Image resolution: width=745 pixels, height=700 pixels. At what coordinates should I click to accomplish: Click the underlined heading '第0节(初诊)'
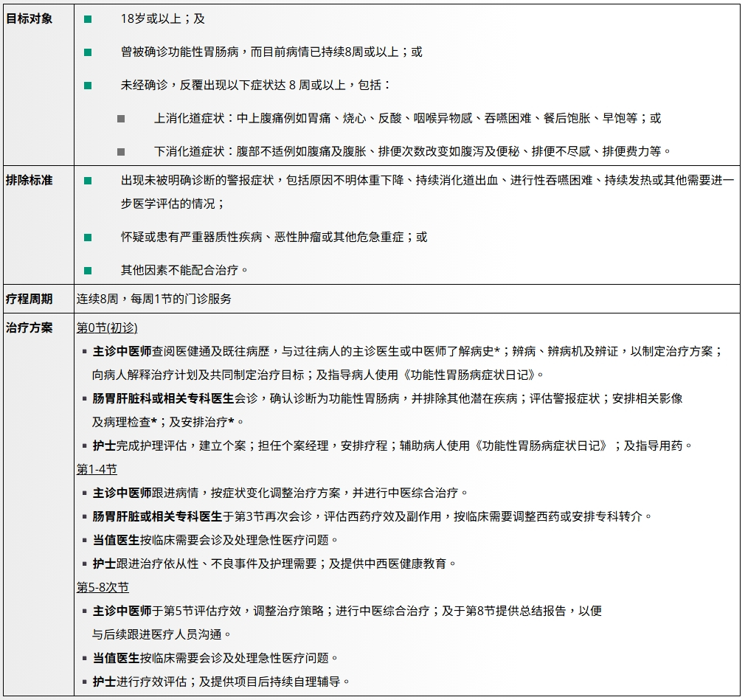click(107, 328)
